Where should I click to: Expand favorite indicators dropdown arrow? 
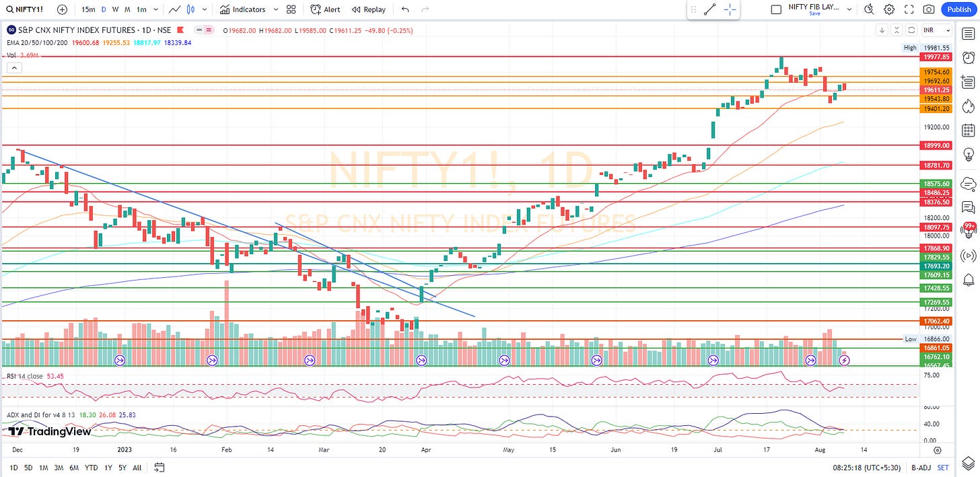pyautogui.click(x=277, y=9)
